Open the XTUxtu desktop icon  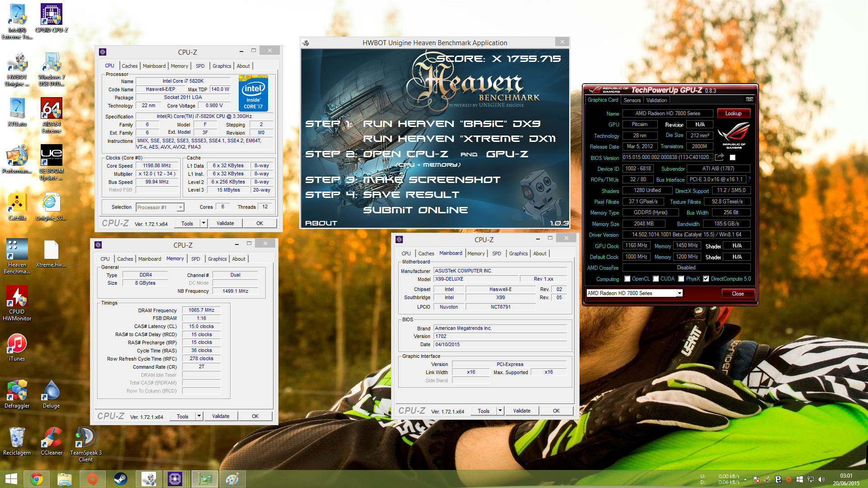coord(17,112)
